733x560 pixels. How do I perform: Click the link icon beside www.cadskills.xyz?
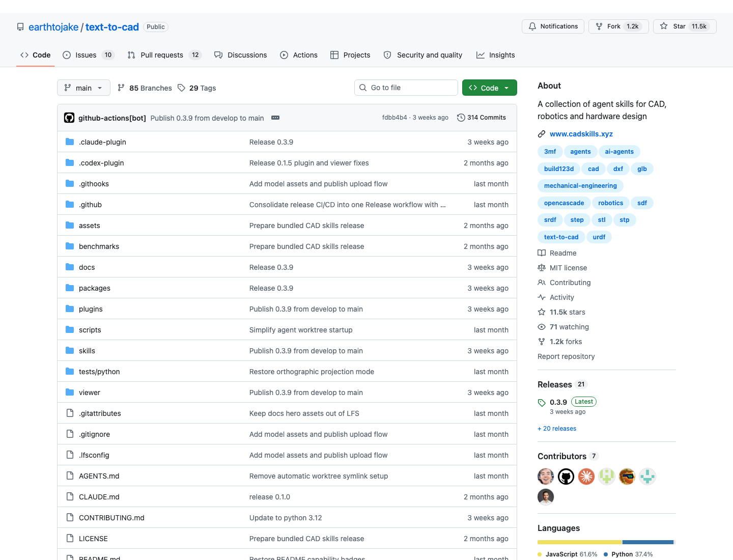pos(542,134)
